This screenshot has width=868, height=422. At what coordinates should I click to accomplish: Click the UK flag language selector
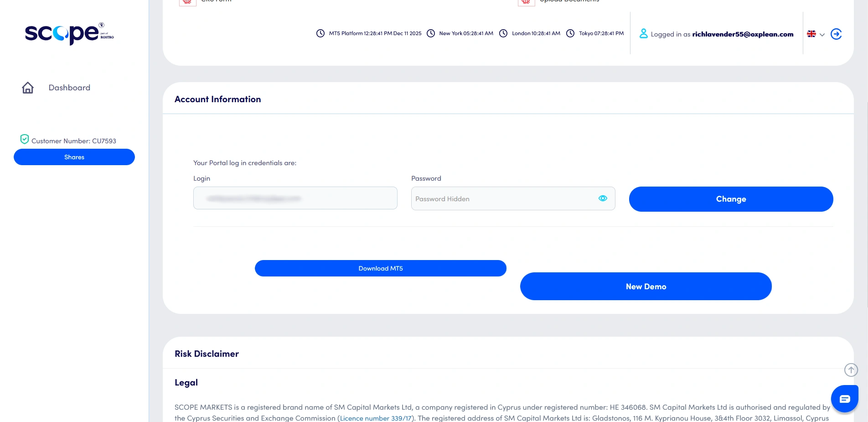point(811,34)
